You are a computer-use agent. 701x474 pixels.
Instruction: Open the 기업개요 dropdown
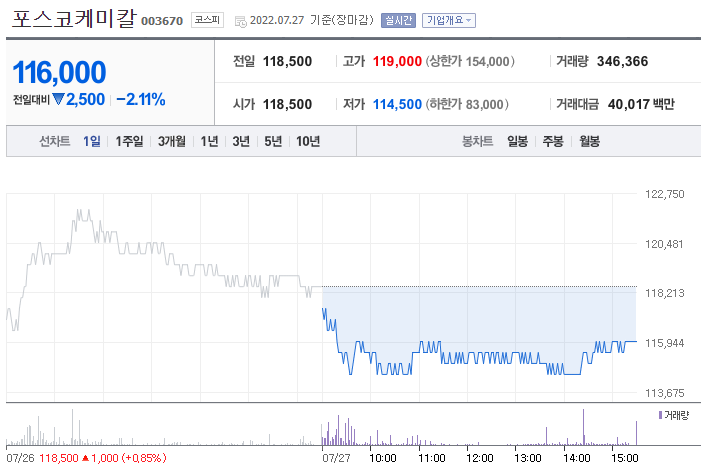pyautogui.click(x=449, y=21)
